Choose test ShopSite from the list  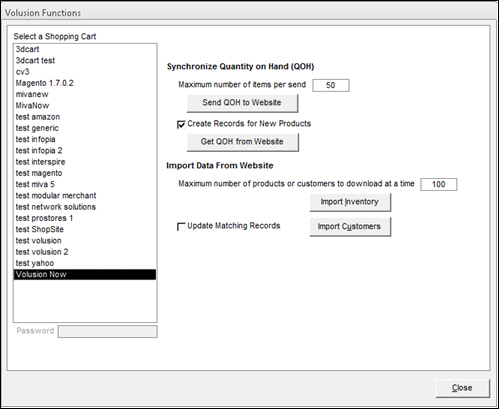click(x=85, y=229)
